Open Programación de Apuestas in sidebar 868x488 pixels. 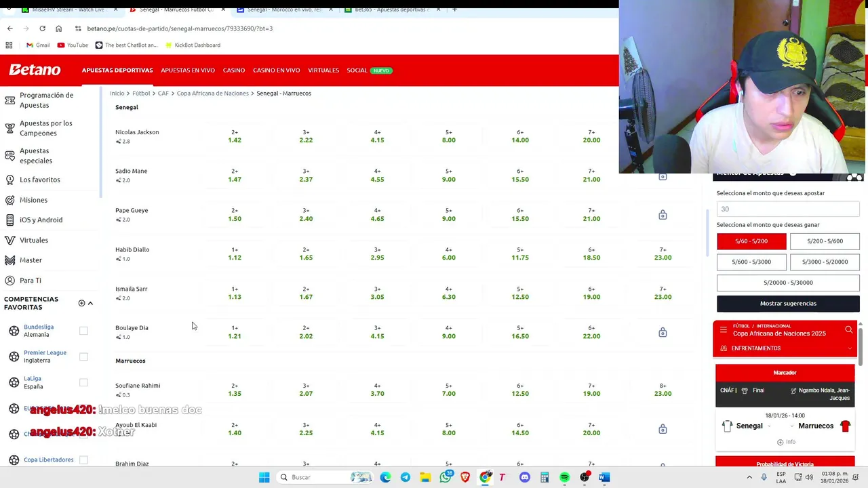tap(47, 100)
